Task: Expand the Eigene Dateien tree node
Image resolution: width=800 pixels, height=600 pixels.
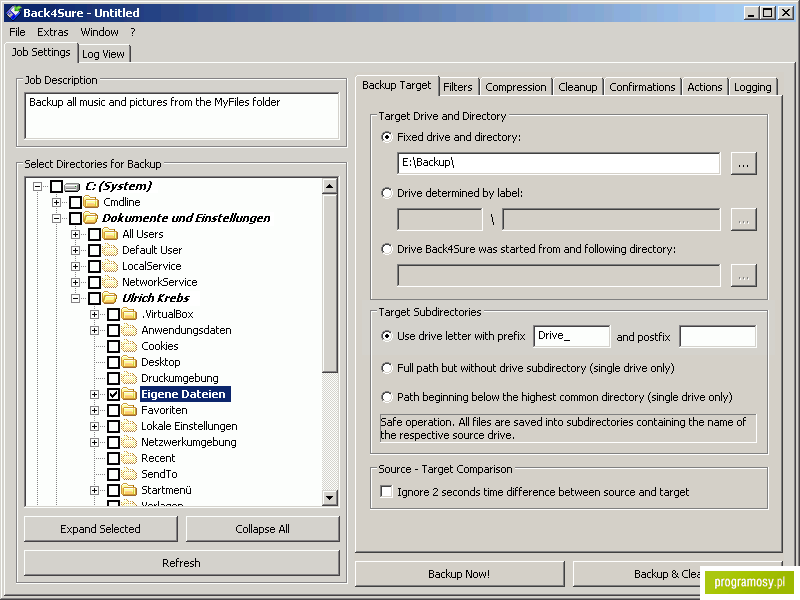Action: click(x=94, y=394)
